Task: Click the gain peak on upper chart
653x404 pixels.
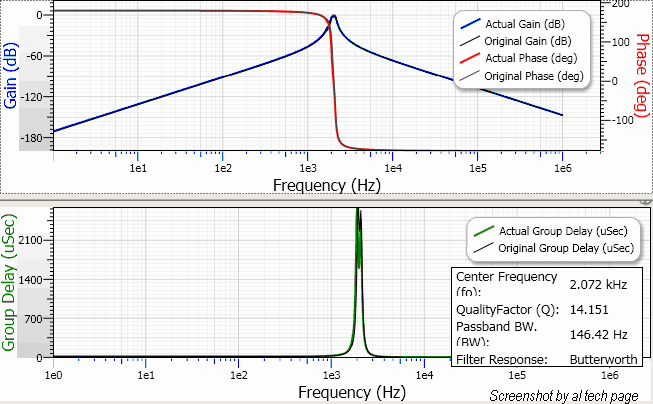Action: point(333,17)
